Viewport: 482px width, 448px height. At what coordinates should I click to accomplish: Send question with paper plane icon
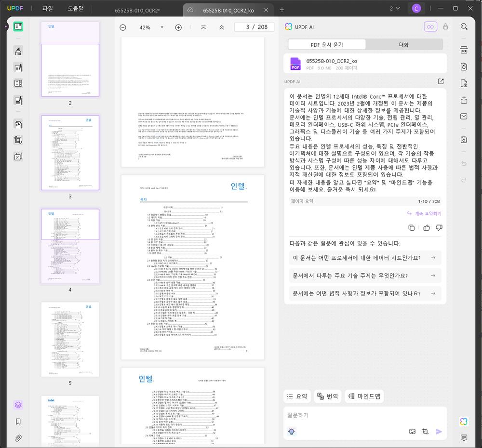point(439,432)
